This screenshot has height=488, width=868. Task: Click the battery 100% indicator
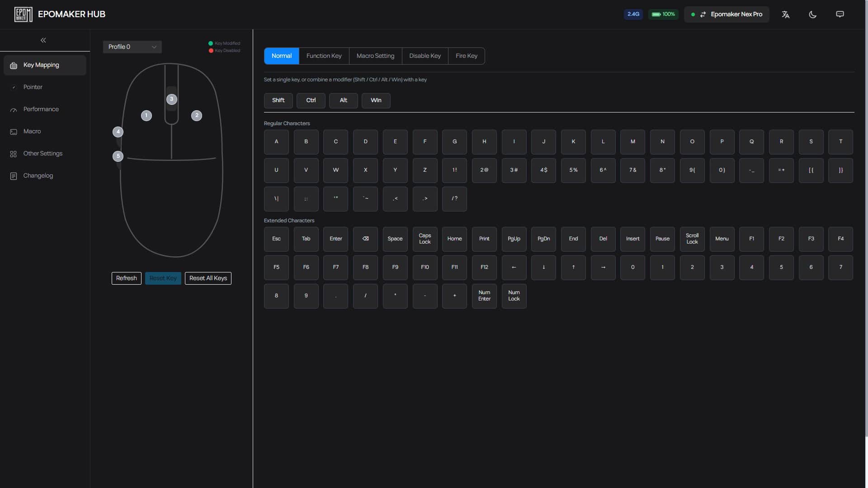pos(664,14)
